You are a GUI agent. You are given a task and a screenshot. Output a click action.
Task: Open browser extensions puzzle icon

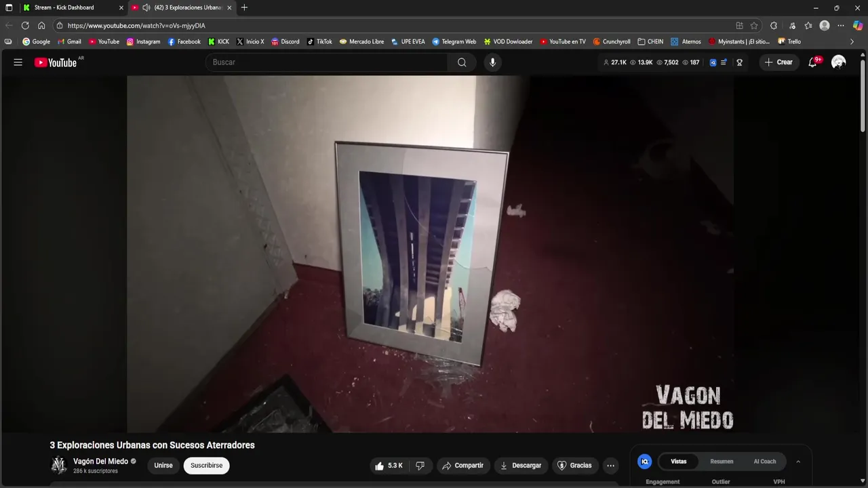click(774, 26)
